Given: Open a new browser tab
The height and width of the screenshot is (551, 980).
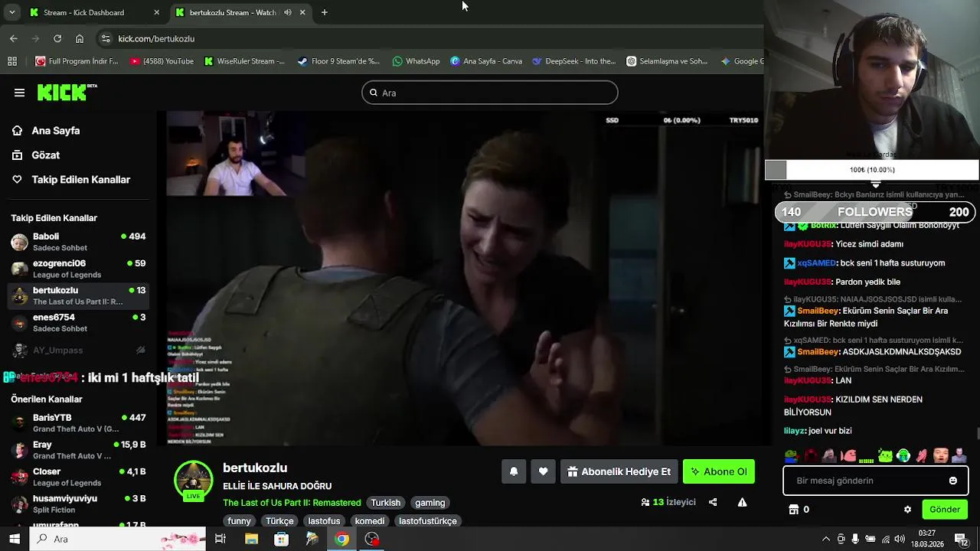Looking at the screenshot, I should (x=325, y=12).
